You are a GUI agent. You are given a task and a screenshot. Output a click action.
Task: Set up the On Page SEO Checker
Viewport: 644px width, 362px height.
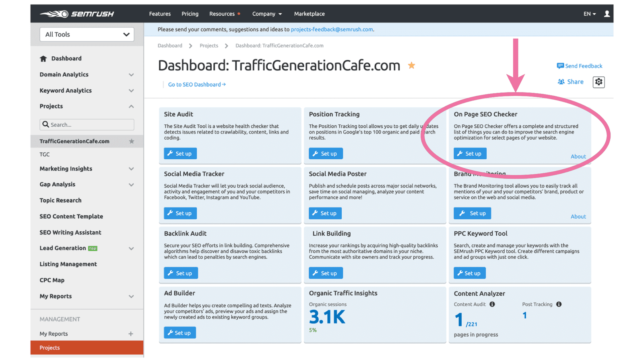[470, 153]
